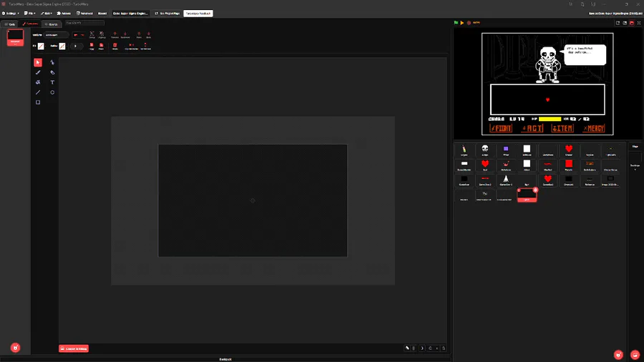Select the Text tool

pyautogui.click(x=52, y=82)
